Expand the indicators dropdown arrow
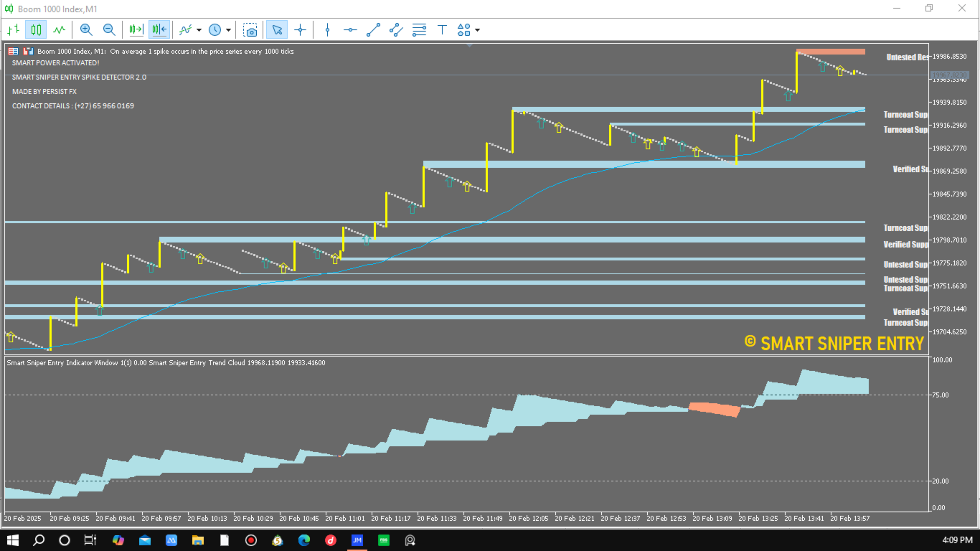 point(199,30)
